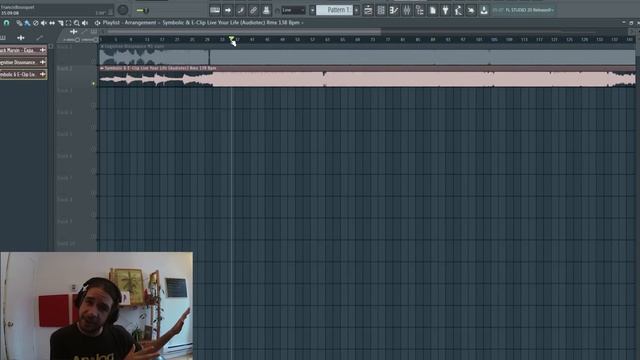Toggle the right-arrow step editing icon
The height and width of the screenshot is (360, 640).
(x=228, y=10)
